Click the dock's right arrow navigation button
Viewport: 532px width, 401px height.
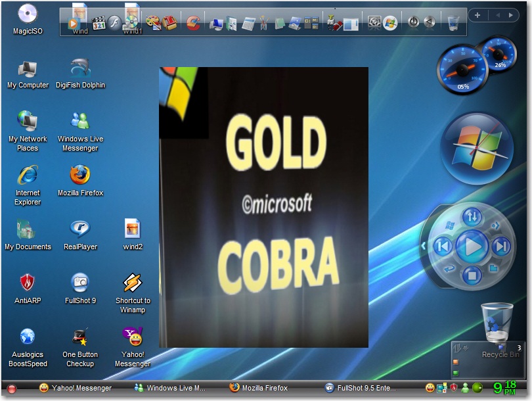tap(510, 15)
